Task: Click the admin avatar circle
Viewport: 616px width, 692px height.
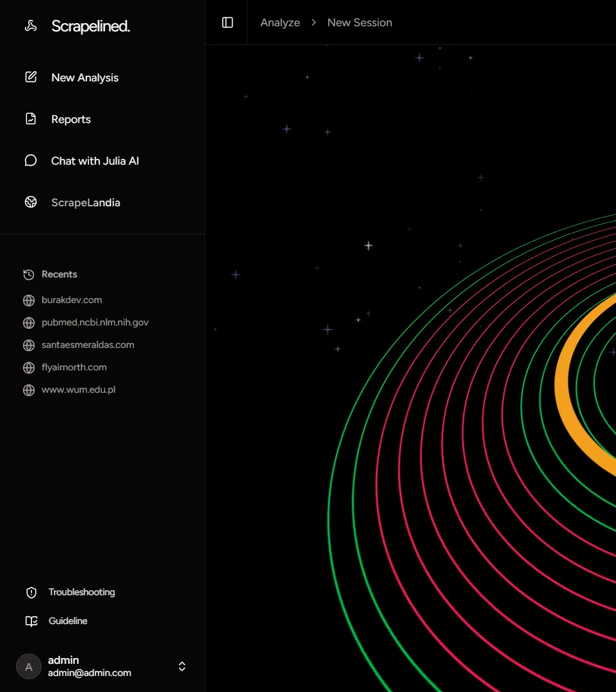Action: [29, 666]
